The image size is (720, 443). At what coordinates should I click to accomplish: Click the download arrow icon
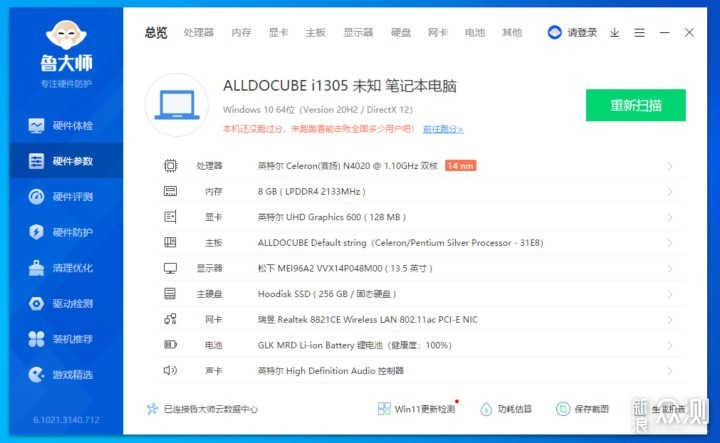point(614,33)
